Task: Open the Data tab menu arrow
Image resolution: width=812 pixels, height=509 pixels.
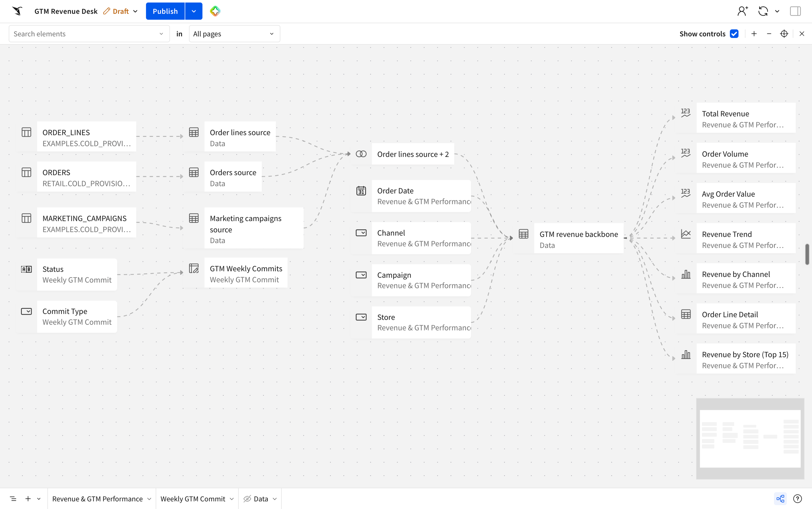Action: click(x=275, y=499)
